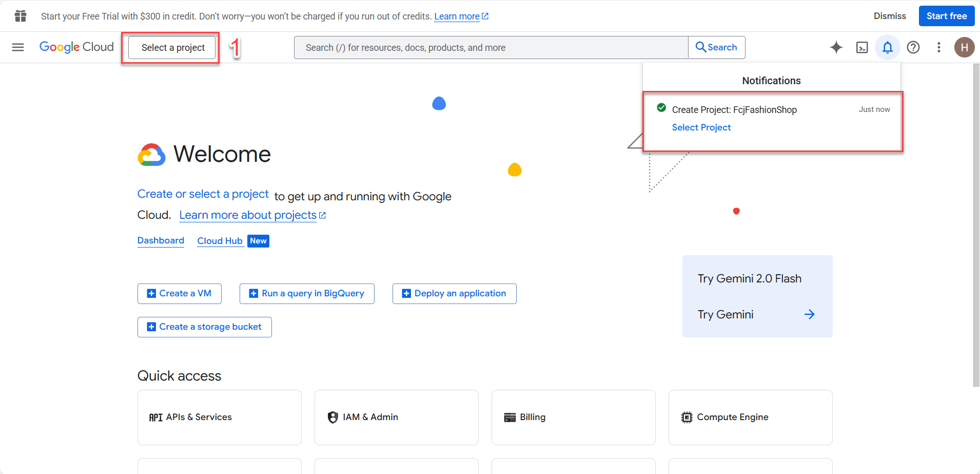Dismiss the free trial banner

coord(890,16)
